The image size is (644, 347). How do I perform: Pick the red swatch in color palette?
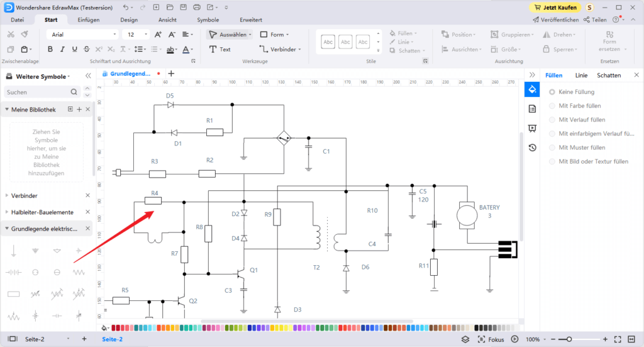coord(114,327)
